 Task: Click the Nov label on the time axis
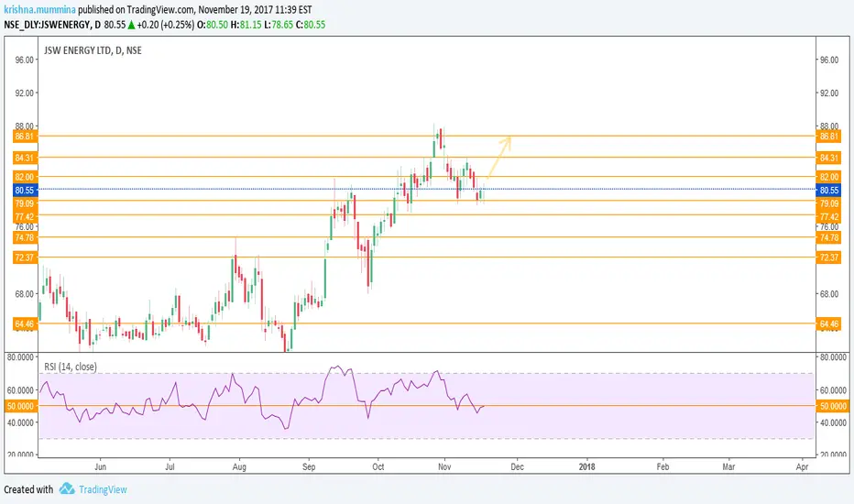[444, 467]
